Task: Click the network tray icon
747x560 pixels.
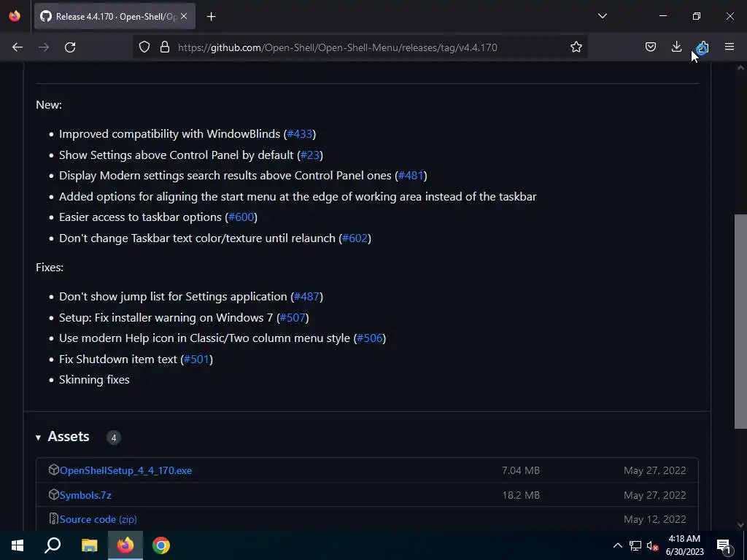Action: click(635, 545)
